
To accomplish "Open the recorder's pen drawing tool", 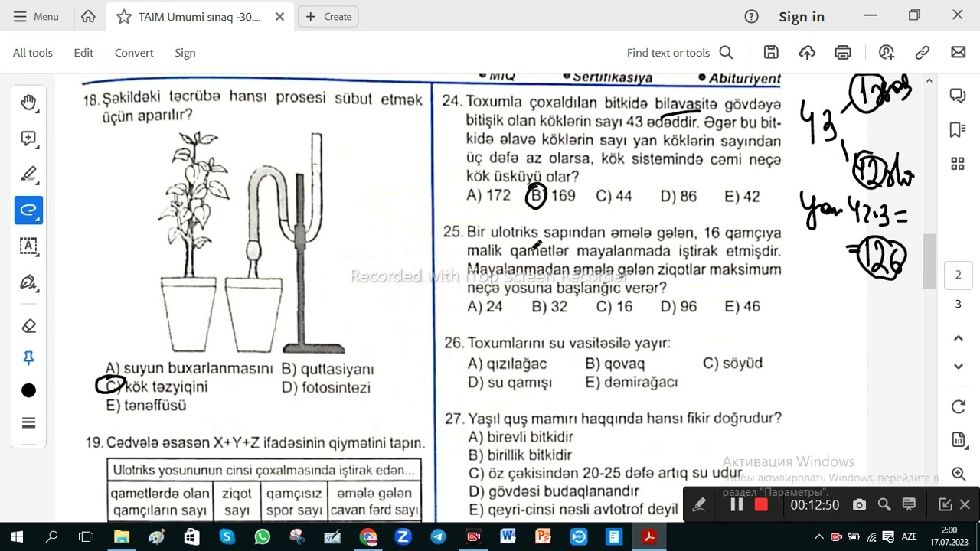I will [699, 505].
